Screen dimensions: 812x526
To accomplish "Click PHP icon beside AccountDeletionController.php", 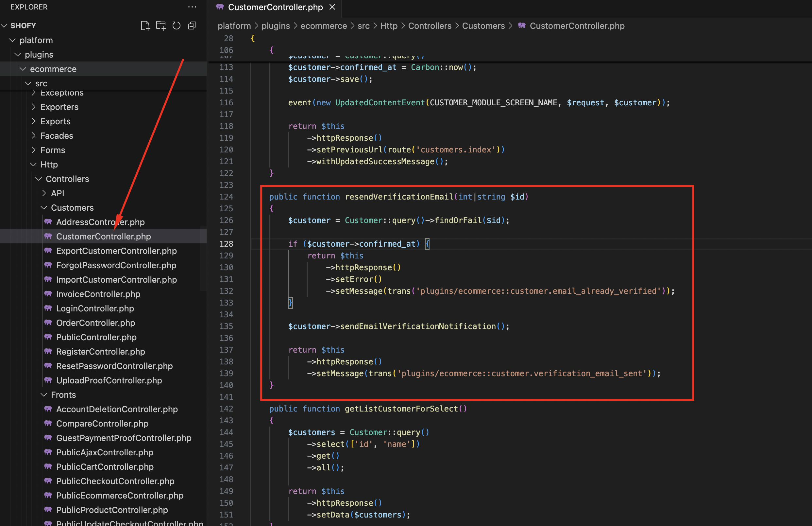I will 48,409.
